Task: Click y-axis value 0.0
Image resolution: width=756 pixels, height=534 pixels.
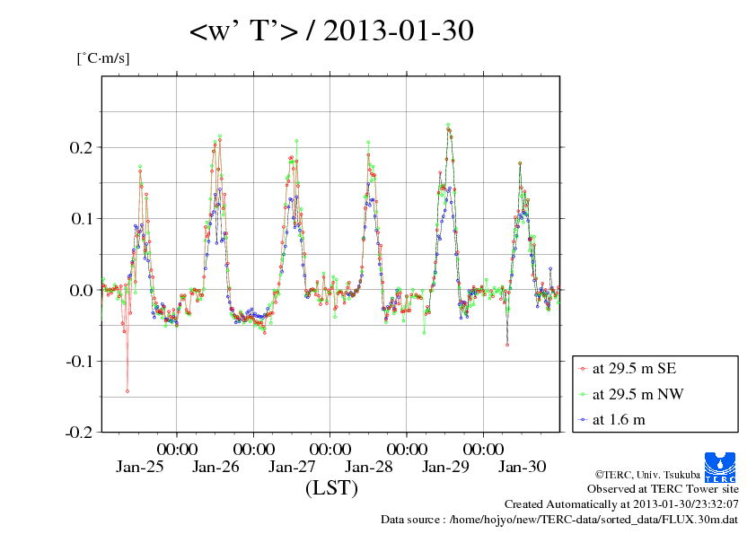Action: 81,290
